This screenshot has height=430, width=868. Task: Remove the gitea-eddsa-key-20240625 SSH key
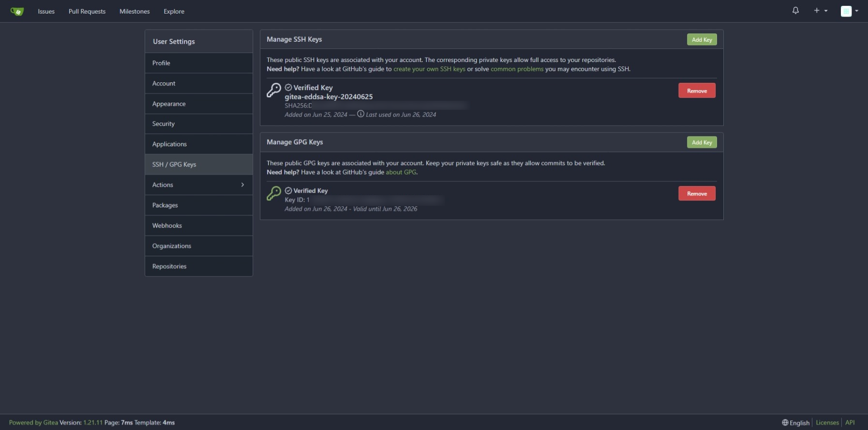click(x=697, y=91)
